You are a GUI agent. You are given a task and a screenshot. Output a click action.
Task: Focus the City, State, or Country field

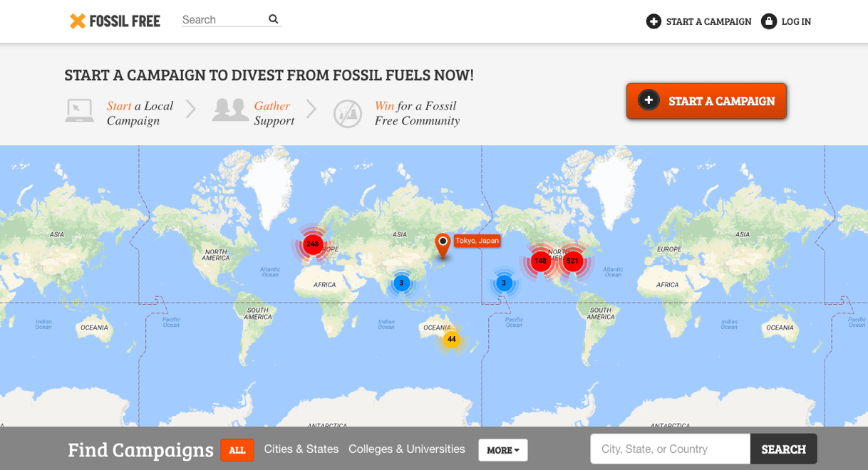point(670,449)
